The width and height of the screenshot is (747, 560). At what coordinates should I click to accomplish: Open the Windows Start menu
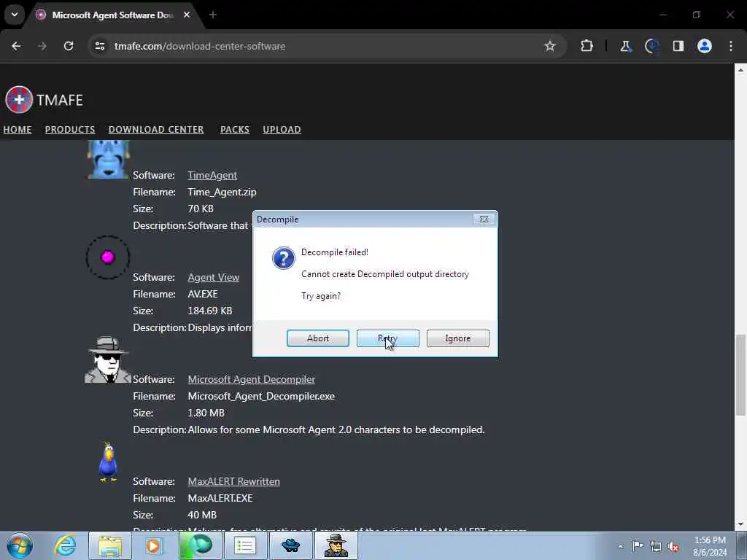coord(20,545)
